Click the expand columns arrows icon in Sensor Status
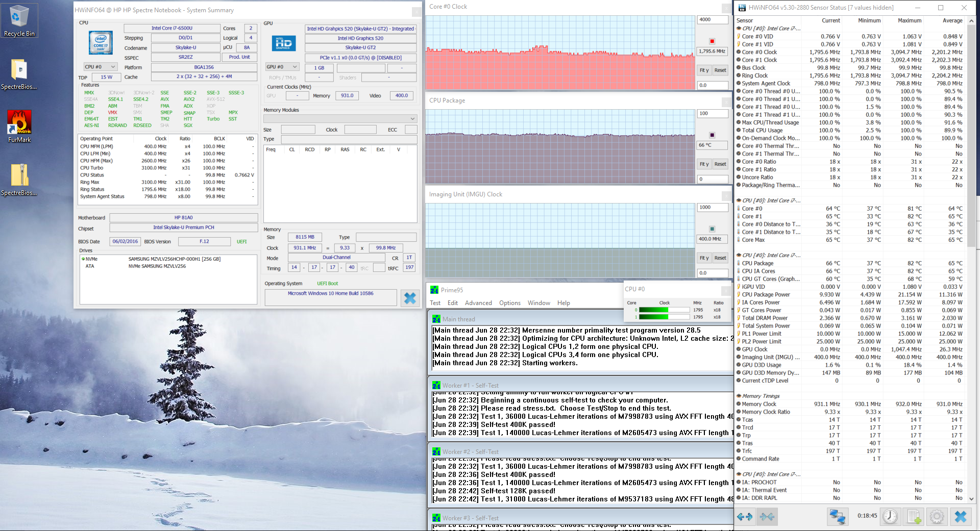This screenshot has height=531, width=980. tap(745, 517)
